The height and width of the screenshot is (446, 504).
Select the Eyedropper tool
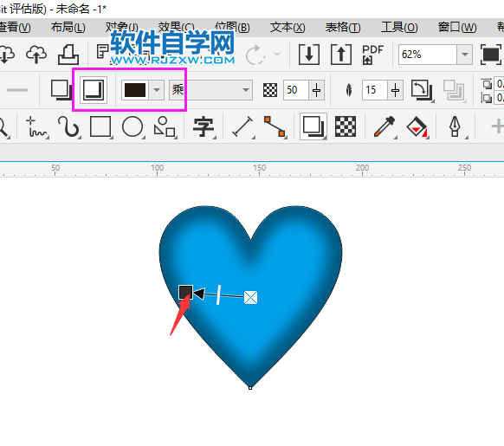pos(384,126)
